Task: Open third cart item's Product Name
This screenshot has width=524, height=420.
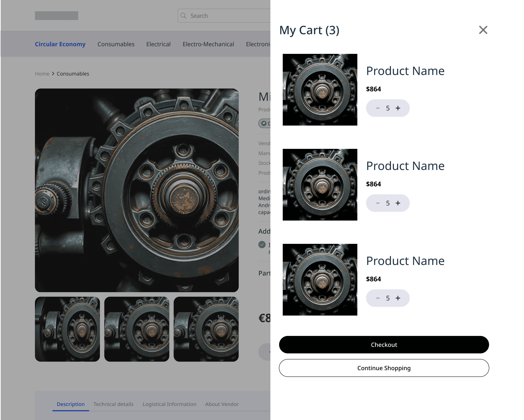Action: pos(405,261)
